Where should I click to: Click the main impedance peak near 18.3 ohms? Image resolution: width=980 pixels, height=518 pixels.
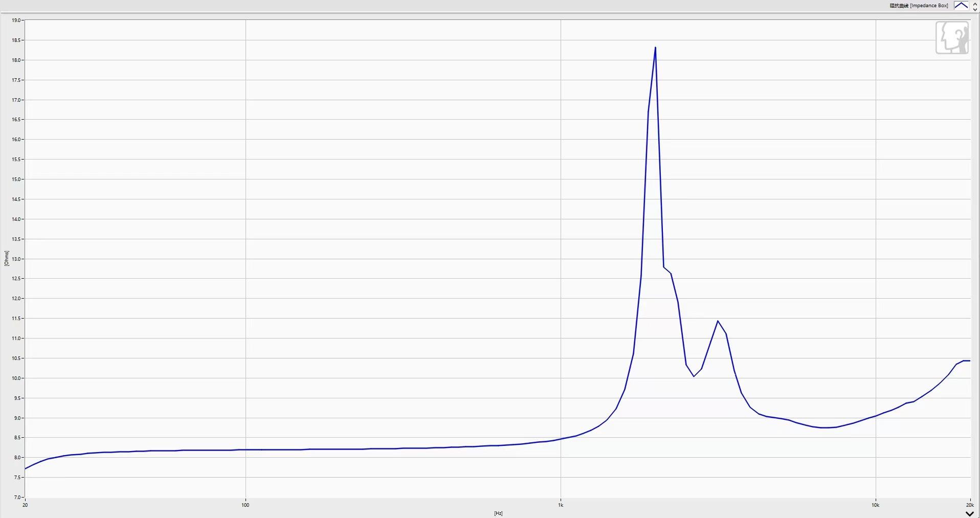[655, 48]
